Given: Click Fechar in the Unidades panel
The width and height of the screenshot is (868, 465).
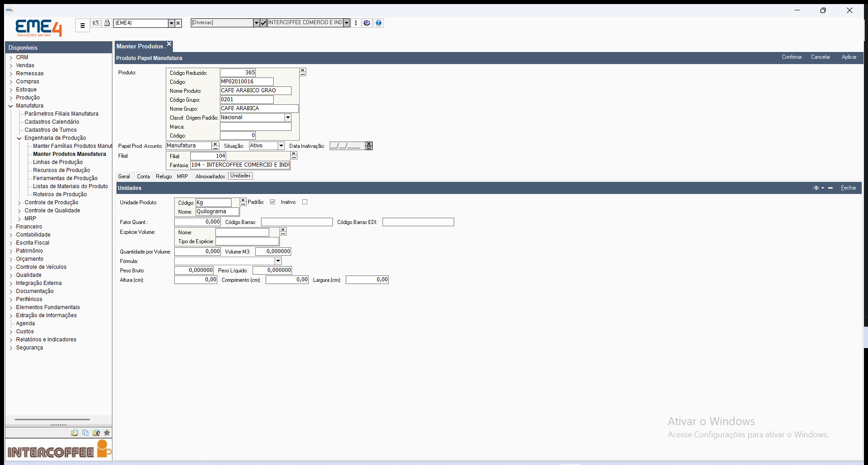Looking at the screenshot, I should (848, 188).
